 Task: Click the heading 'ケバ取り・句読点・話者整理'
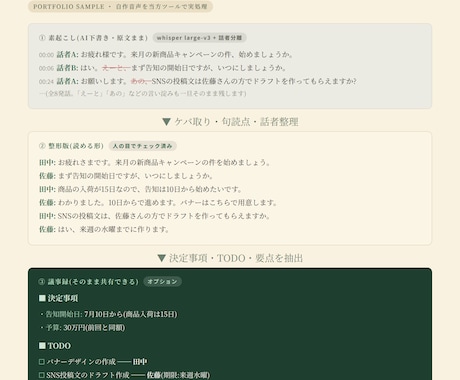coord(237,122)
